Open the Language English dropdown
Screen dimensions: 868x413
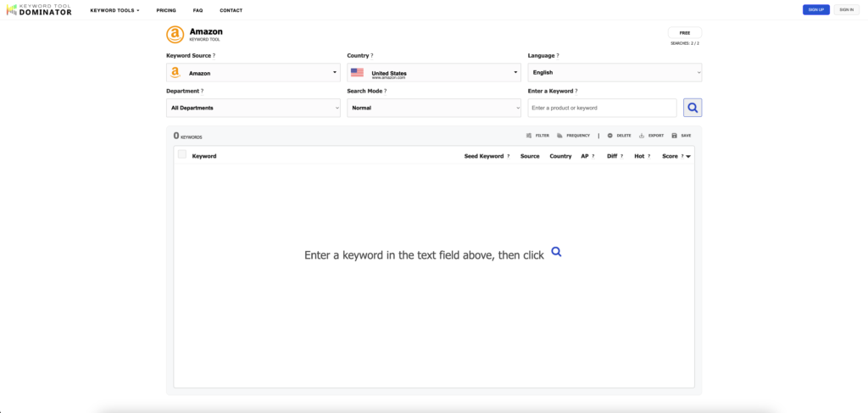pos(615,73)
